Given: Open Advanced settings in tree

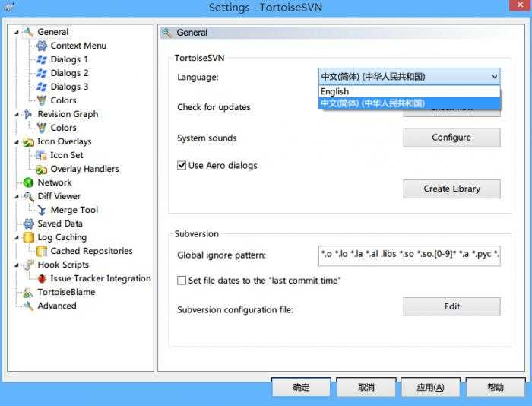Looking at the screenshot, I should tap(57, 306).
